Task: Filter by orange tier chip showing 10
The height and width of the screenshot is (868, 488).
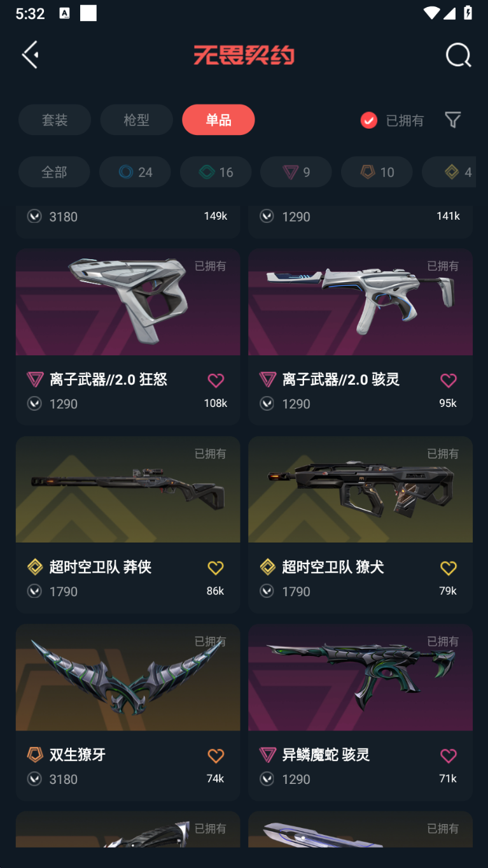Action: click(x=377, y=172)
